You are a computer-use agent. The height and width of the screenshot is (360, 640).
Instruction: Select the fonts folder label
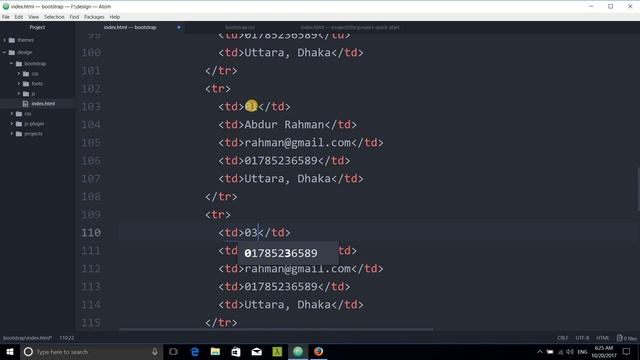(x=37, y=84)
